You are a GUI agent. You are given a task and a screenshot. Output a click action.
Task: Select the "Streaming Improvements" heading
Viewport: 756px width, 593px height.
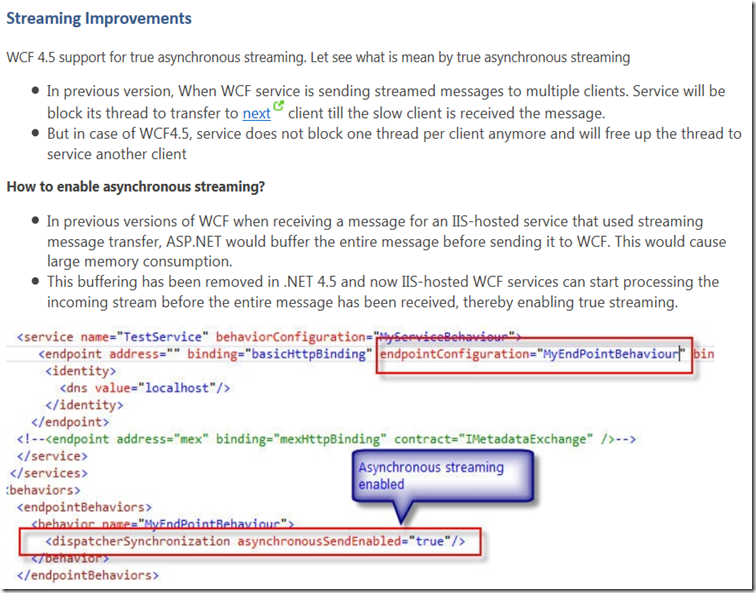click(99, 18)
